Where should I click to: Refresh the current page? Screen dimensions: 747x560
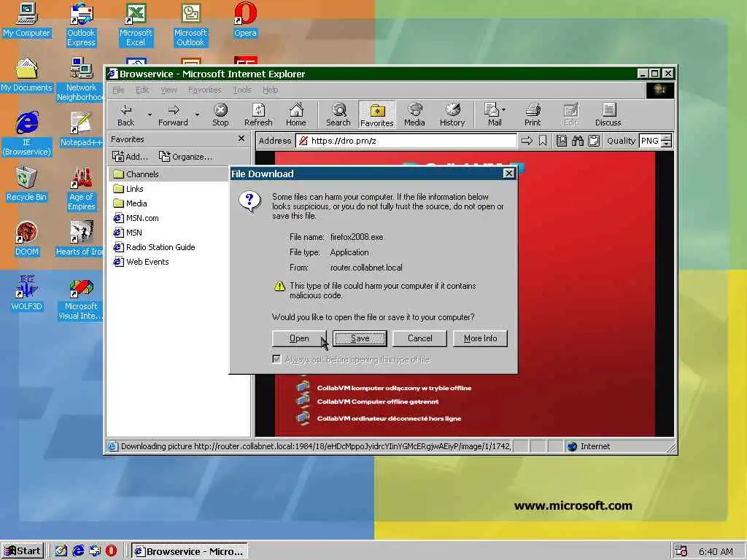click(x=258, y=115)
